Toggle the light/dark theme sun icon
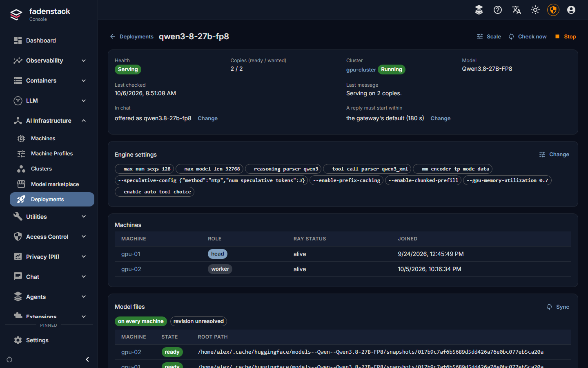This screenshot has height=368, width=588. click(x=535, y=10)
